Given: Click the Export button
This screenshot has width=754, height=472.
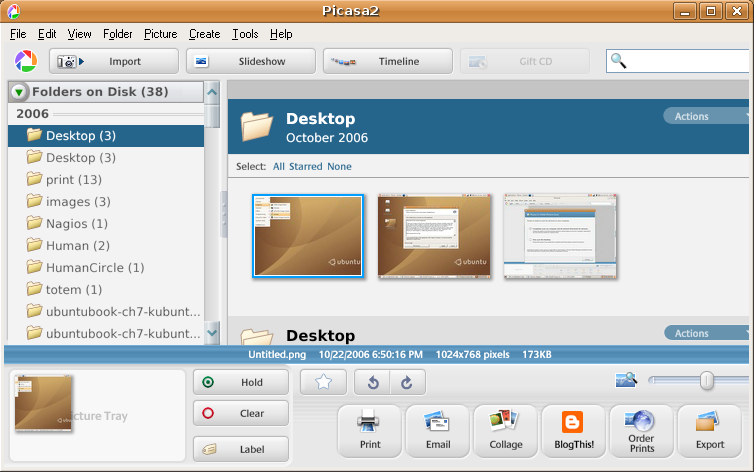Looking at the screenshot, I should [x=710, y=431].
